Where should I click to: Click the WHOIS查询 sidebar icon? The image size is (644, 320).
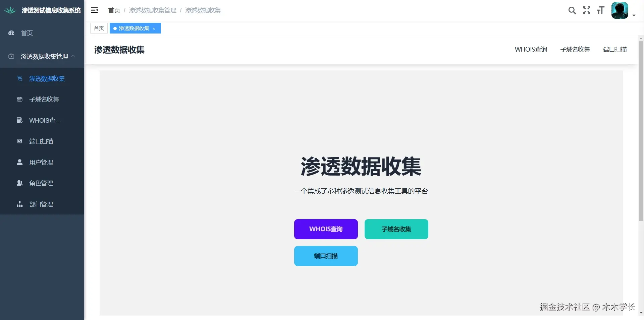19,120
